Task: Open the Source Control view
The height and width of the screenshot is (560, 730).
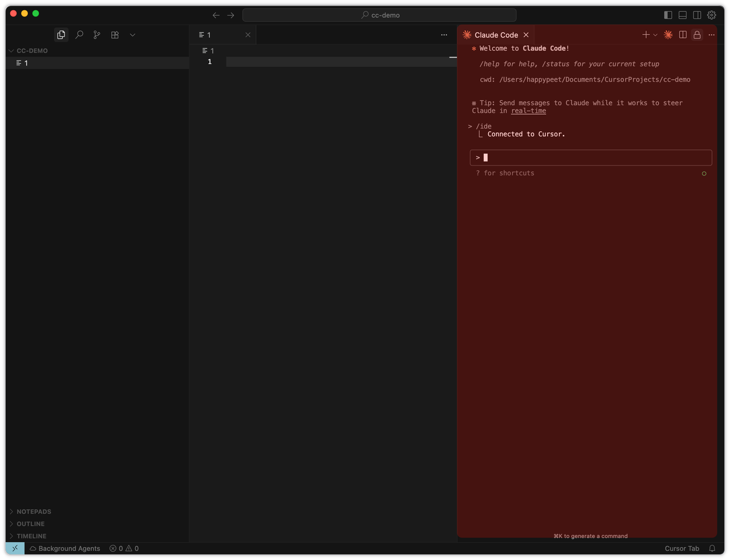Action: 97,35
